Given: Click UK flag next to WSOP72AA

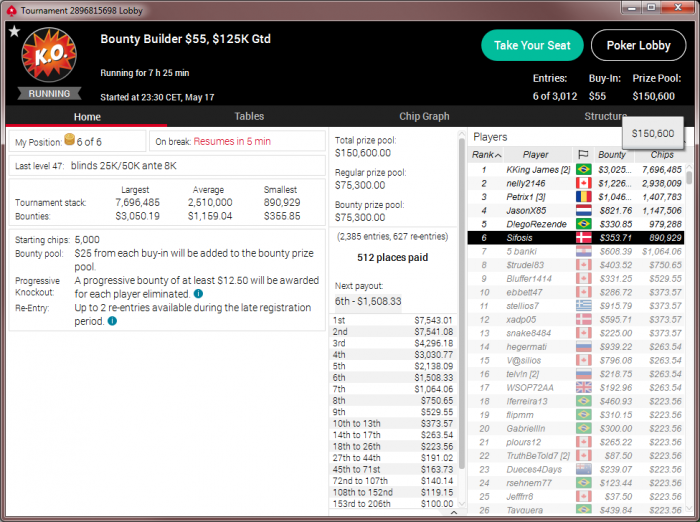Looking at the screenshot, I should (583, 388).
